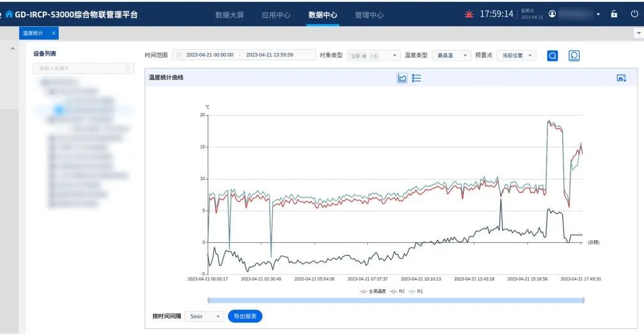Click the home icon beside platform title

tap(9, 14)
